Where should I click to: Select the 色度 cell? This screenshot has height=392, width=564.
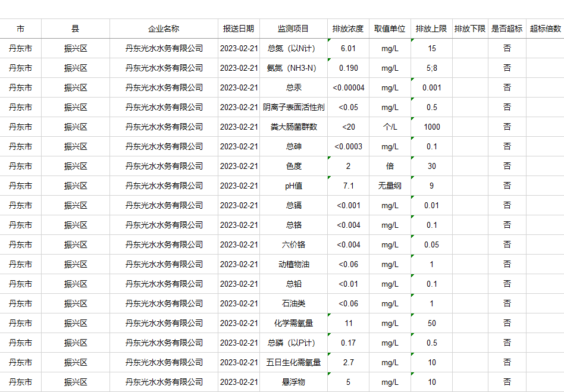pyautogui.click(x=293, y=166)
